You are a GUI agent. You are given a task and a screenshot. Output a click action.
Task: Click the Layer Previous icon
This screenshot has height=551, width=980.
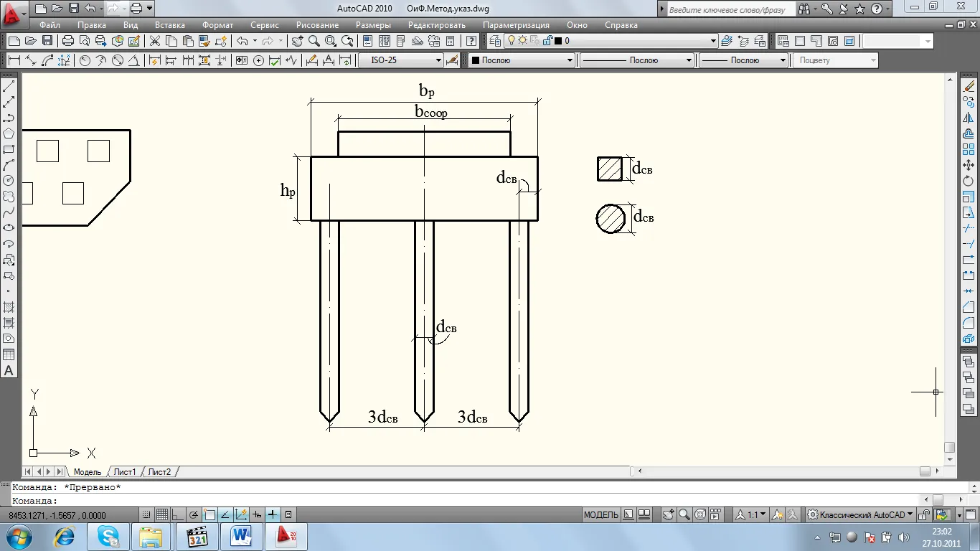pos(743,41)
